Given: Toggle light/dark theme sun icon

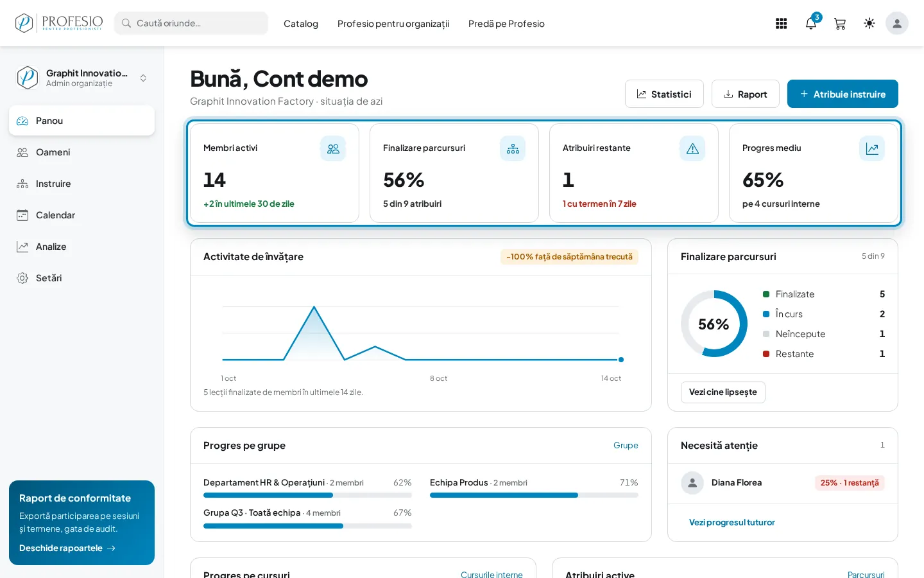Looking at the screenshot, I should 869,24.
